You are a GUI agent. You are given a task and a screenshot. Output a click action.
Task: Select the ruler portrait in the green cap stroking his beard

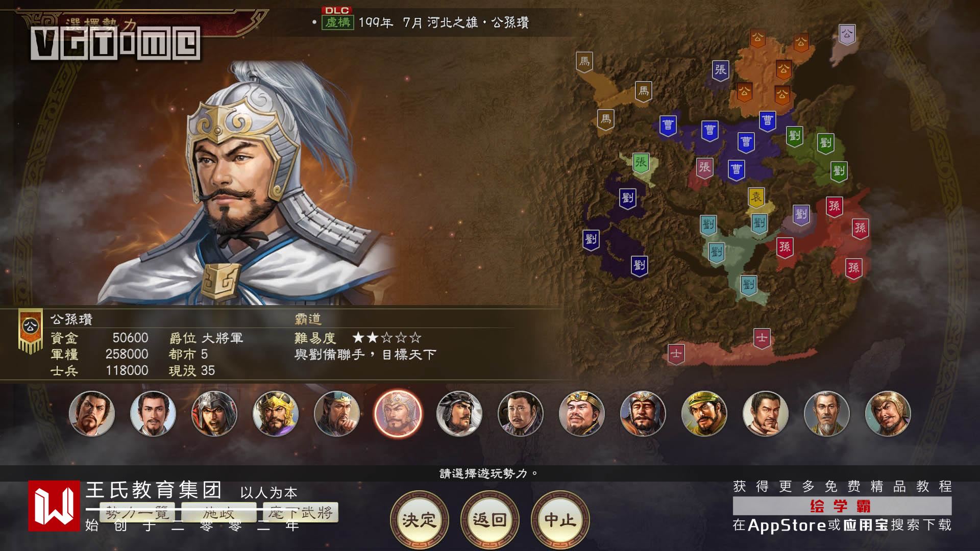click(337, 414)
